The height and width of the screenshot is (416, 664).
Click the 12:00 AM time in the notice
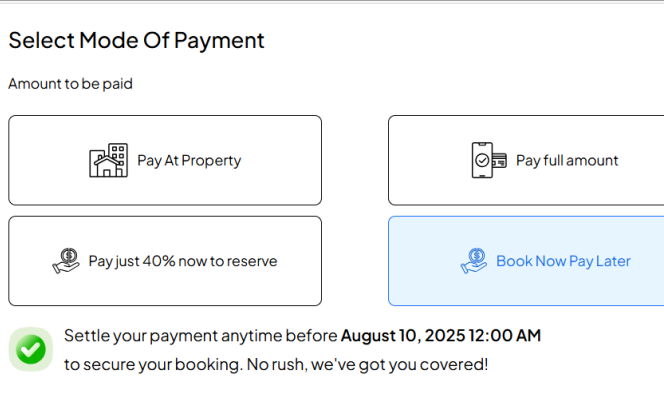click(504, 335)
